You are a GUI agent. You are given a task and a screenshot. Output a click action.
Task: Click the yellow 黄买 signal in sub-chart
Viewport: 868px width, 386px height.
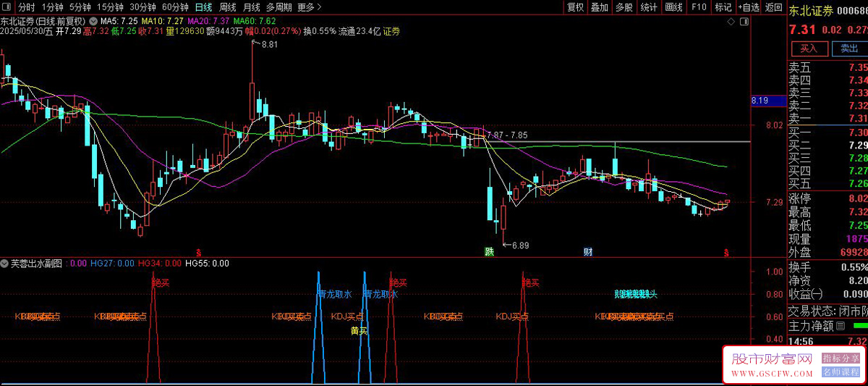point(359,331)
